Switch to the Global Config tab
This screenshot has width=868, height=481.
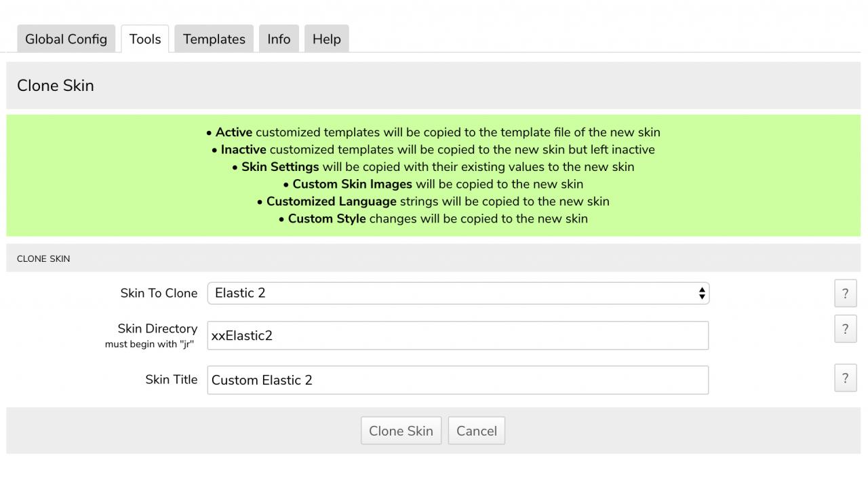coord(66,39)
